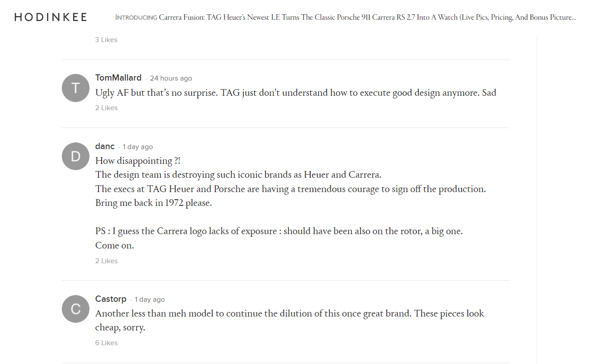Click 2 Likes under TomMallard's comment

tap(106, 108)
